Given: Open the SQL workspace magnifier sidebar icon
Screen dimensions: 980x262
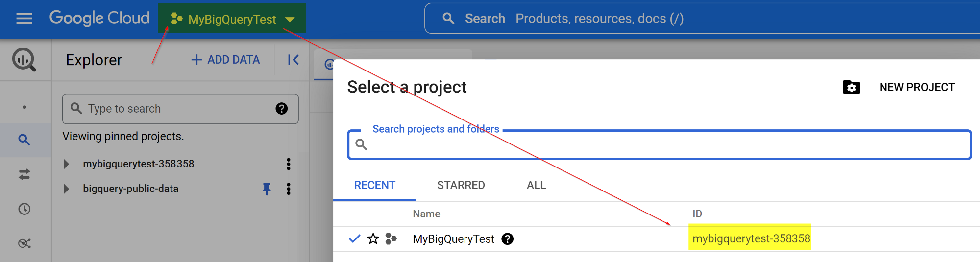Looking at the screenshot, I should (24, 140).
